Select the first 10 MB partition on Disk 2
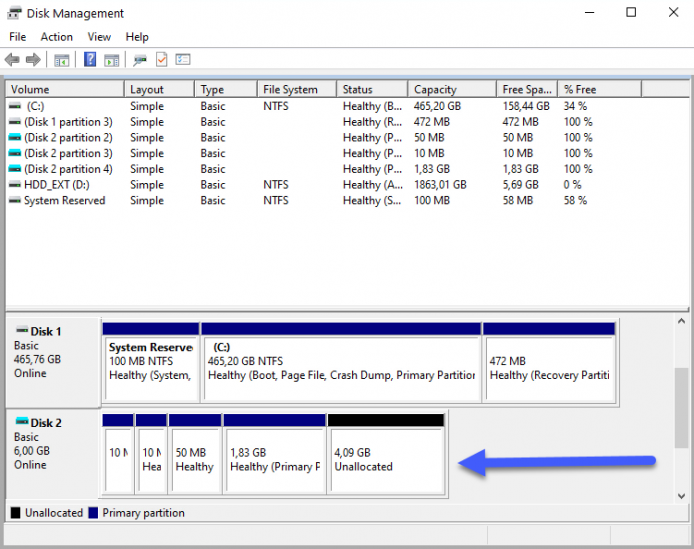The width and height of the screenshot is (694, 549). (x=118, y=454)
